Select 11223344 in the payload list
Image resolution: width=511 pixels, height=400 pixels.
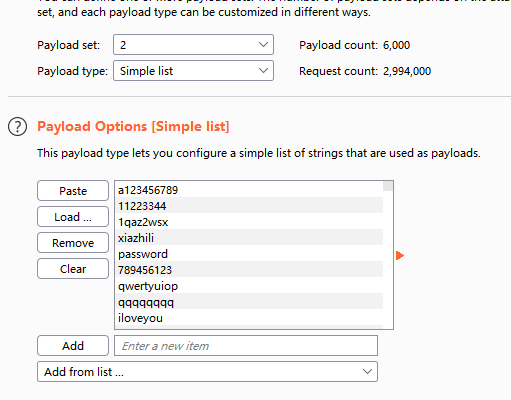click(x=249, y=206)
